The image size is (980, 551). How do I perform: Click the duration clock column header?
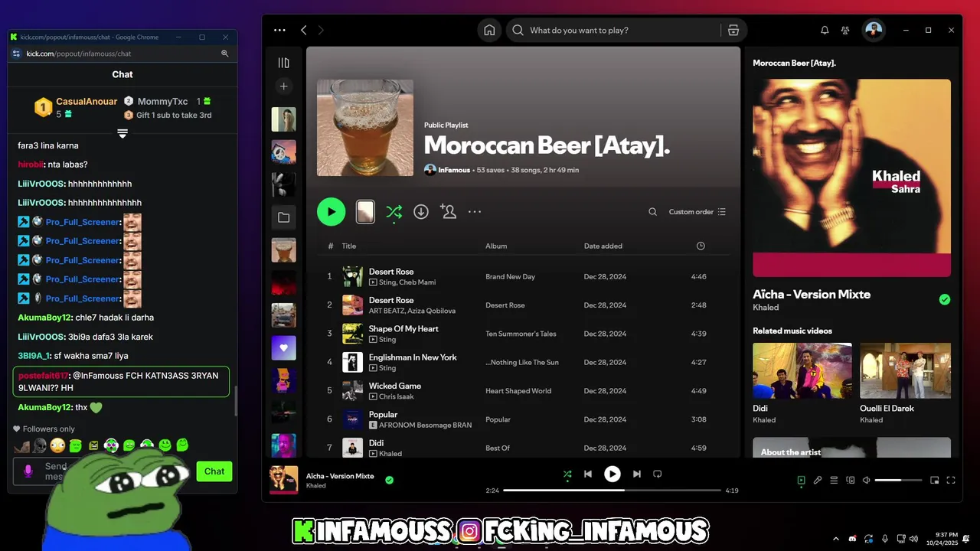[701, 246]
